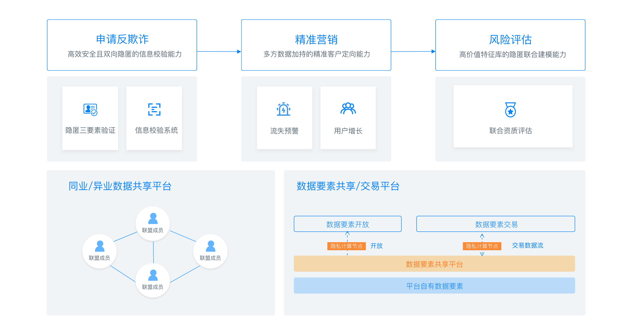Select the left 联盟成员 avatar icon
This screenshot has height=332, width=644.
[x=100, y=246]
